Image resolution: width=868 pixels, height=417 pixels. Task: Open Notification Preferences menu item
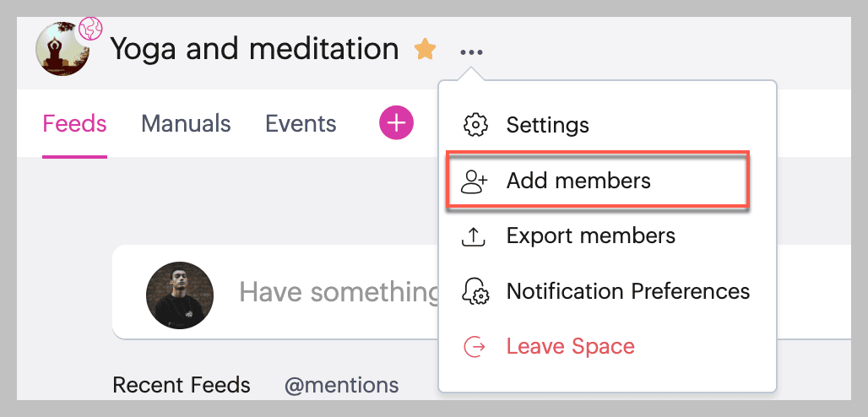point(627,291)
